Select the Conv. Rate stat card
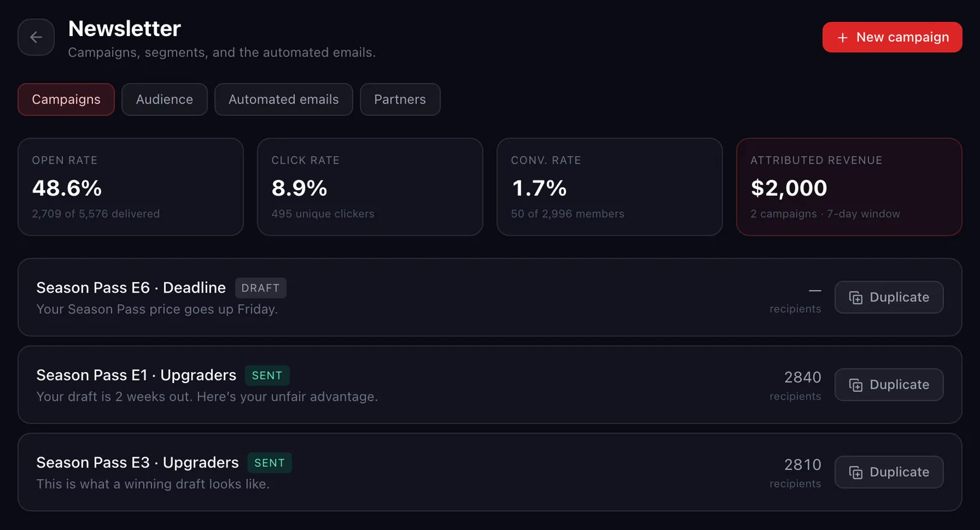The height and width of the screenshot is (530, 980). [609, 187]
